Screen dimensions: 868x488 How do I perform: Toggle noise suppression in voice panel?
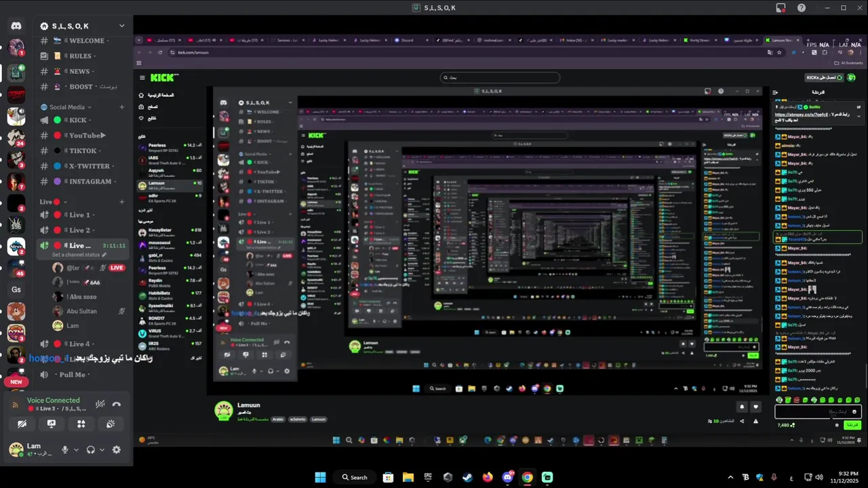(100, 405)
